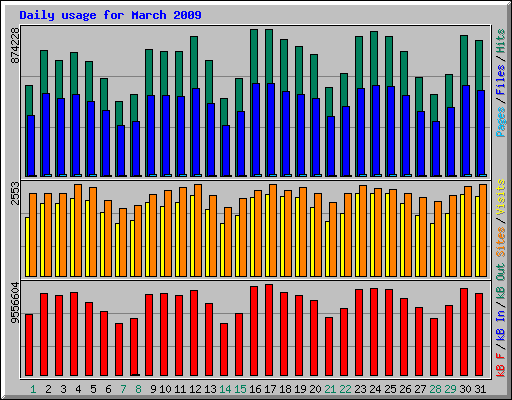The image size is (512, 400).
Task: Click green weekend day label 7
Action: tap(123, 389)
